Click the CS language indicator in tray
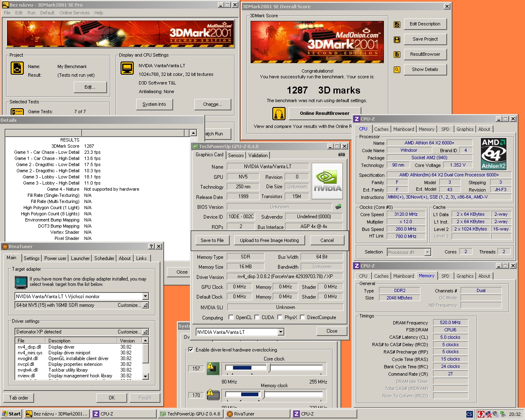The height and width of the screenshot is (420, 525). pos(470,414)
